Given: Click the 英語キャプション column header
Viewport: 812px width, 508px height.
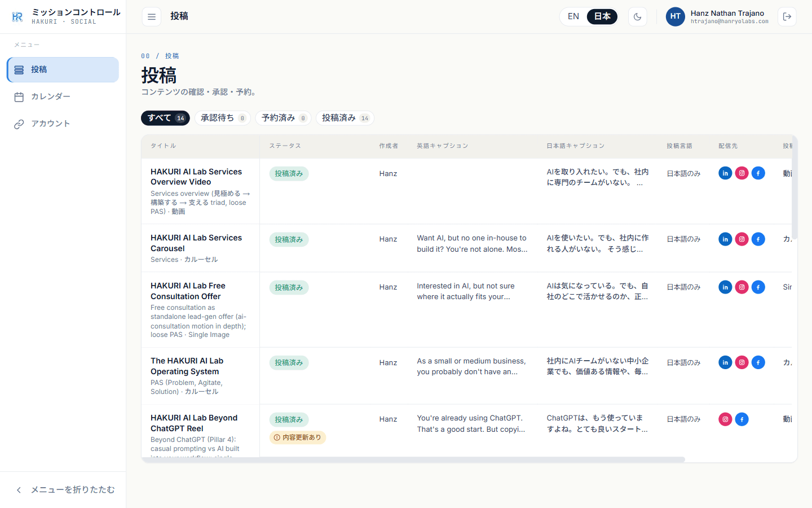Looking at the screenshot, I should [443, 146].
